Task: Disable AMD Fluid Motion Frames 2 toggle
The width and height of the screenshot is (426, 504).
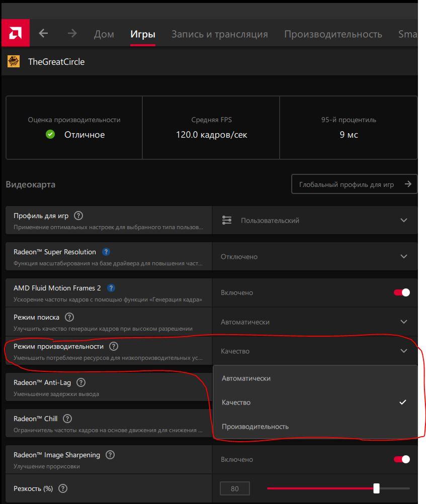Action: pyautogui.click(x=401, y=292)
